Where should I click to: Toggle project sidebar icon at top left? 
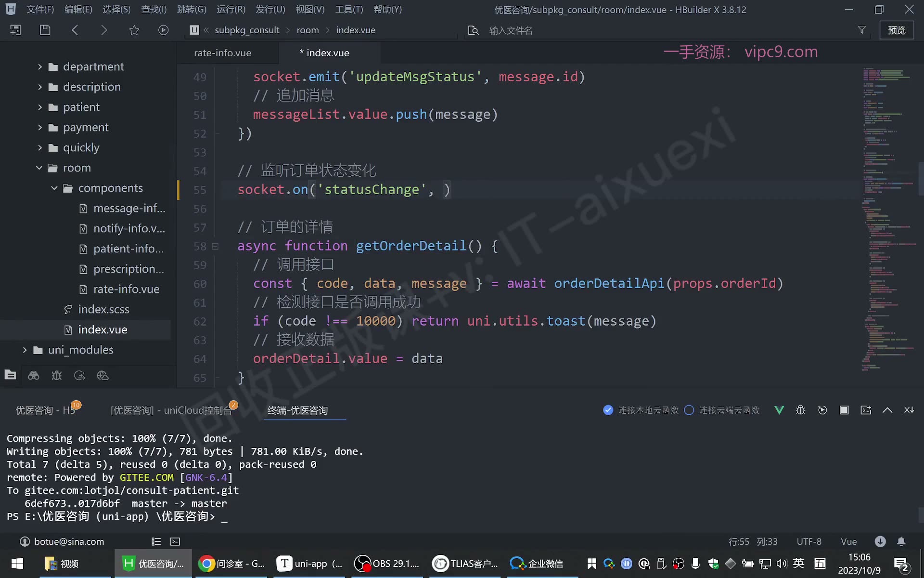(x=15, y=30)
